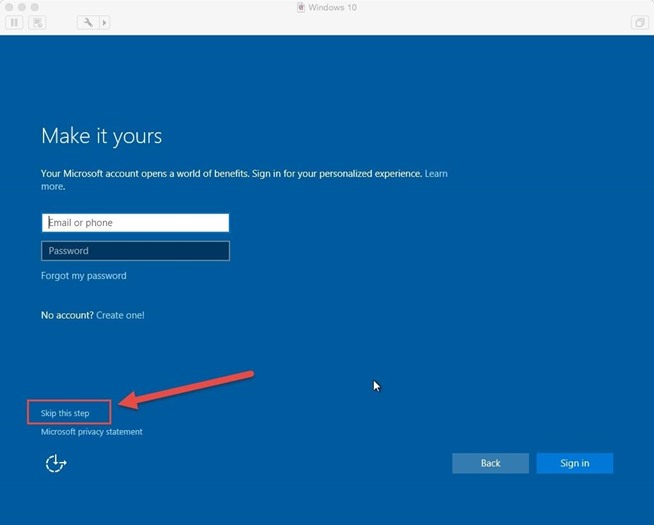Select the Create one! link

pos(120,315)
